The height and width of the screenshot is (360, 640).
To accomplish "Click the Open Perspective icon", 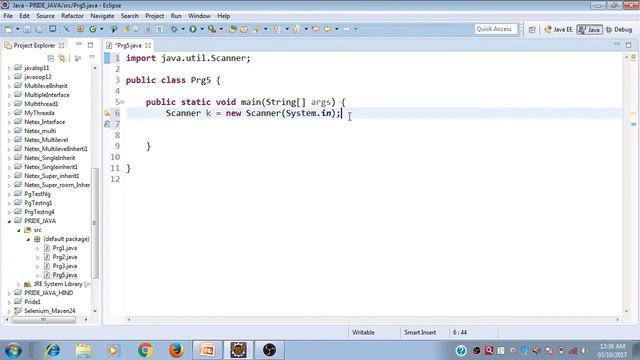I will click(532, 29).
